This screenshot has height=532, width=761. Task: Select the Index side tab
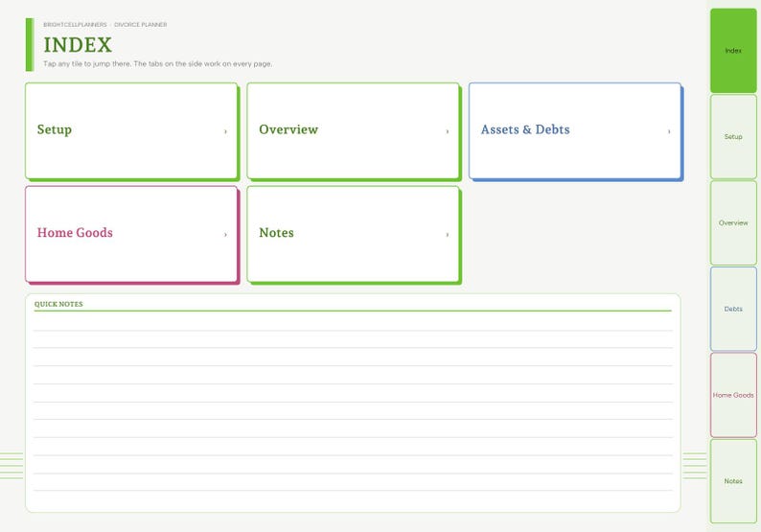(733, 51)
